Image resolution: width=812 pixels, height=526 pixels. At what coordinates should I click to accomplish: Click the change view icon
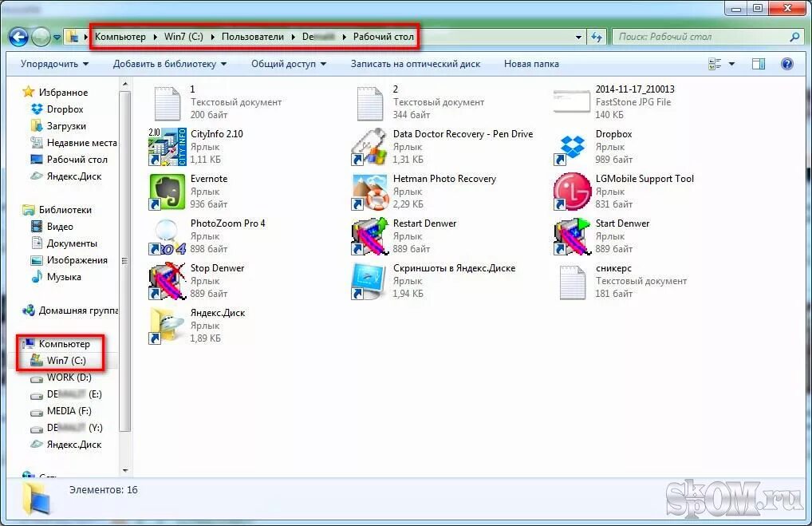point(715,64)
